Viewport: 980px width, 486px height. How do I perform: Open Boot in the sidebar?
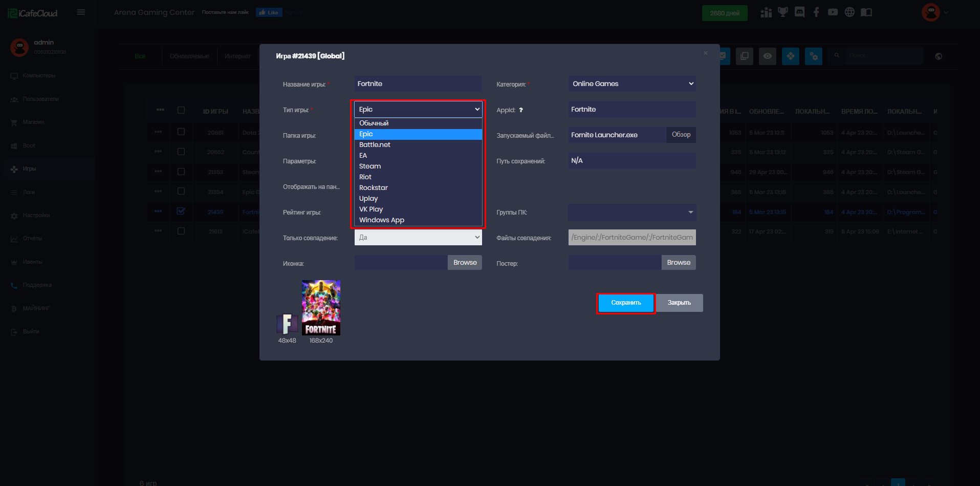[x=29, y=146]
